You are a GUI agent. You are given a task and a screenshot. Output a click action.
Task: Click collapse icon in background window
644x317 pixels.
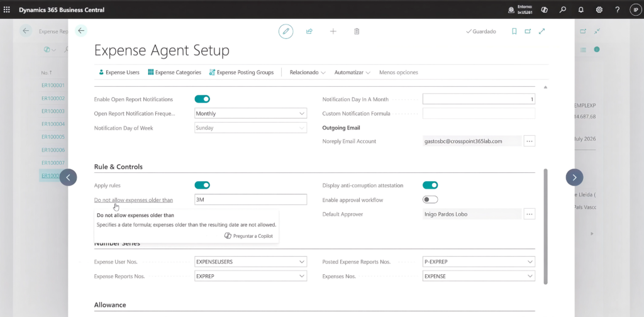(597, 31)
